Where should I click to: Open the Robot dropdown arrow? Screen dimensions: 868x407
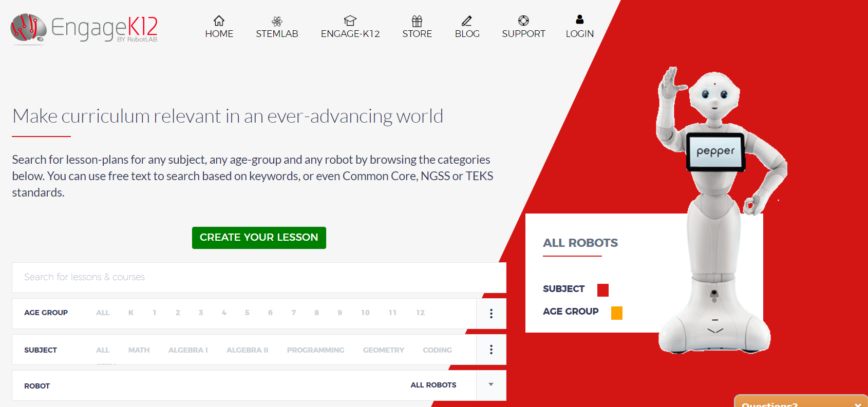point(491,385)
